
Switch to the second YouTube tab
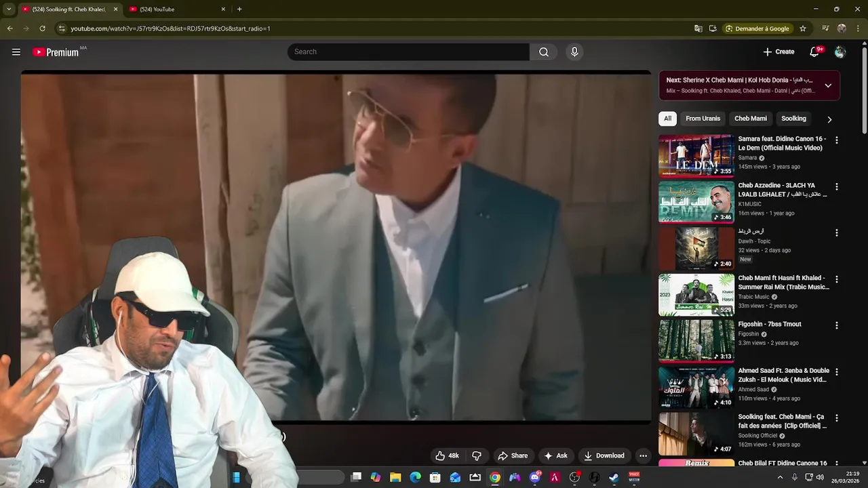point(176,9)
